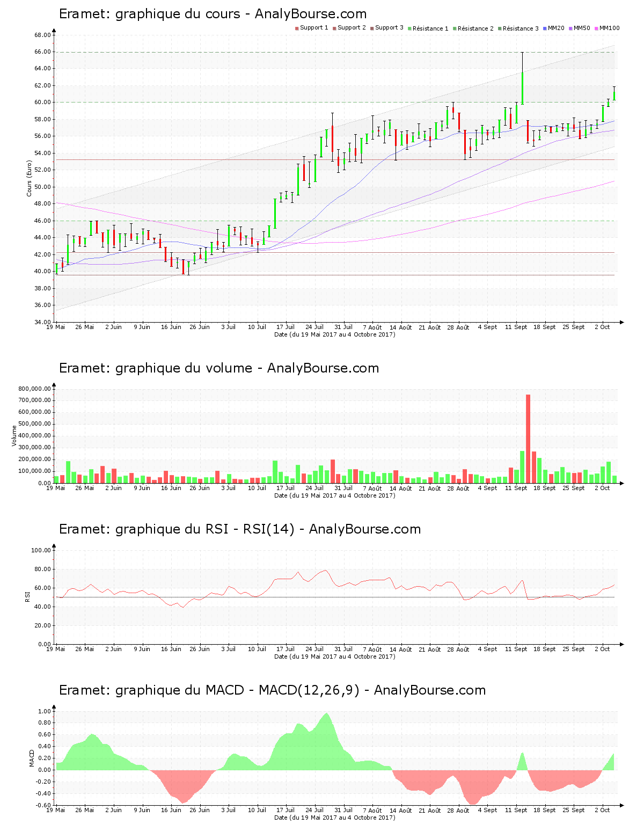Click the 'Volume' vertical axis label
This screenshot has height=832, width=644.
(x=14, y=436)
